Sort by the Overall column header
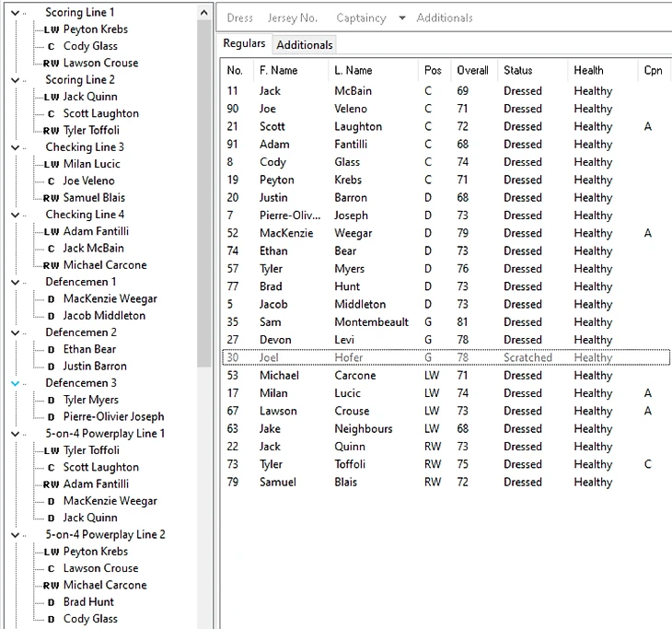Viewport: 672px width, 629px height. [x=472, y=70]
